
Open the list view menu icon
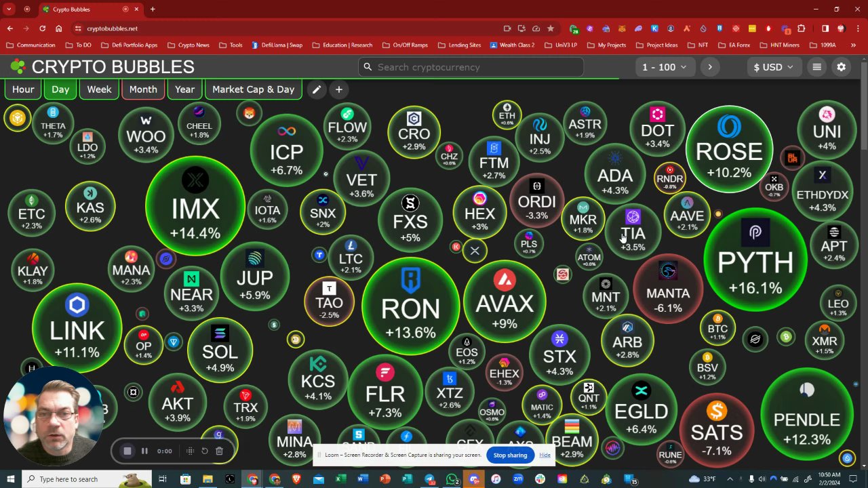coord(817,67)
